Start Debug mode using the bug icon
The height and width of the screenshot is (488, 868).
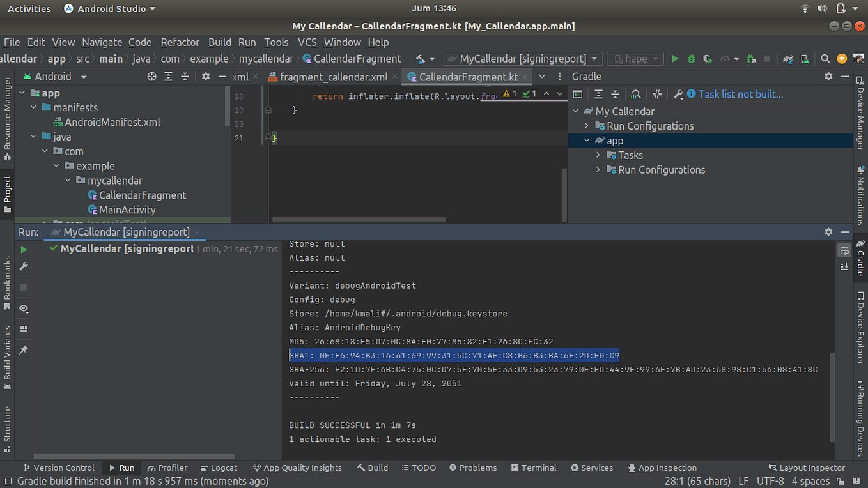pos(691,58)
